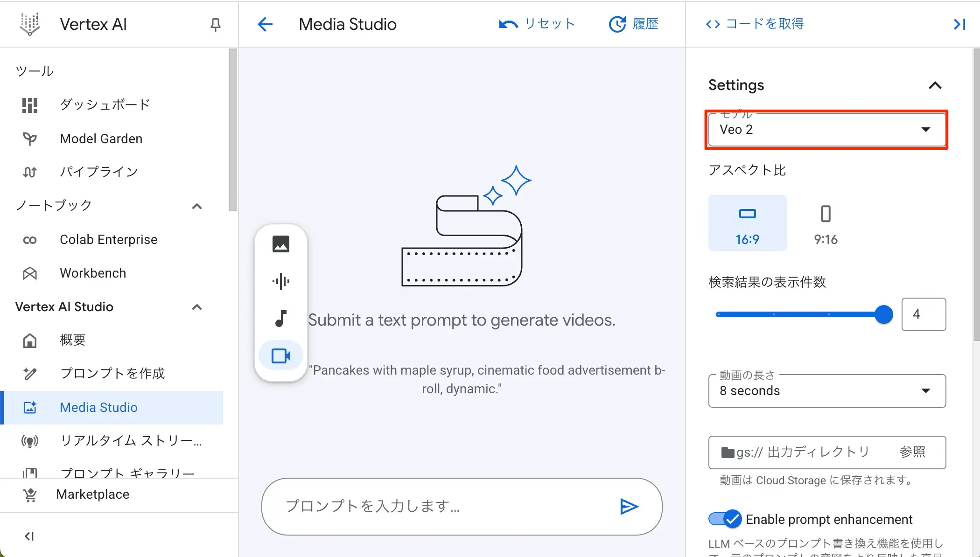Click the left sidebar vertical scrollbar
Viewport: 980px width, 557px height.
[233, 130]
